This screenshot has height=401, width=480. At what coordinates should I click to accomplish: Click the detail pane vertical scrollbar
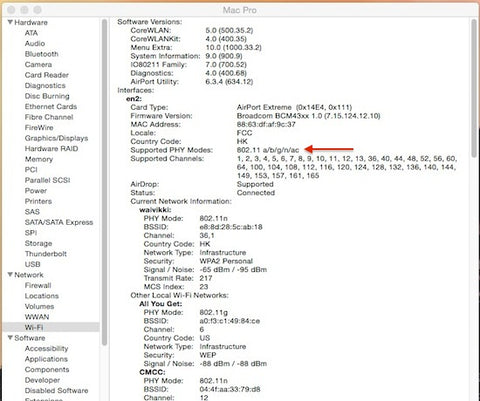click(x=474, y=88)
